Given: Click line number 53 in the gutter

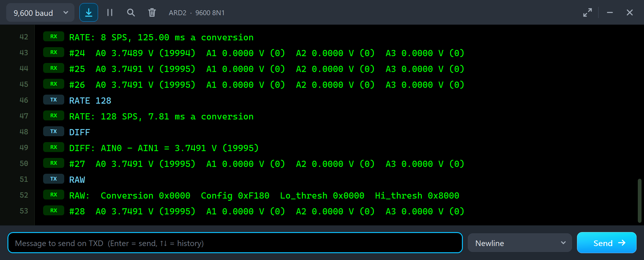Looking at the screenshot, I should point(24,211).
